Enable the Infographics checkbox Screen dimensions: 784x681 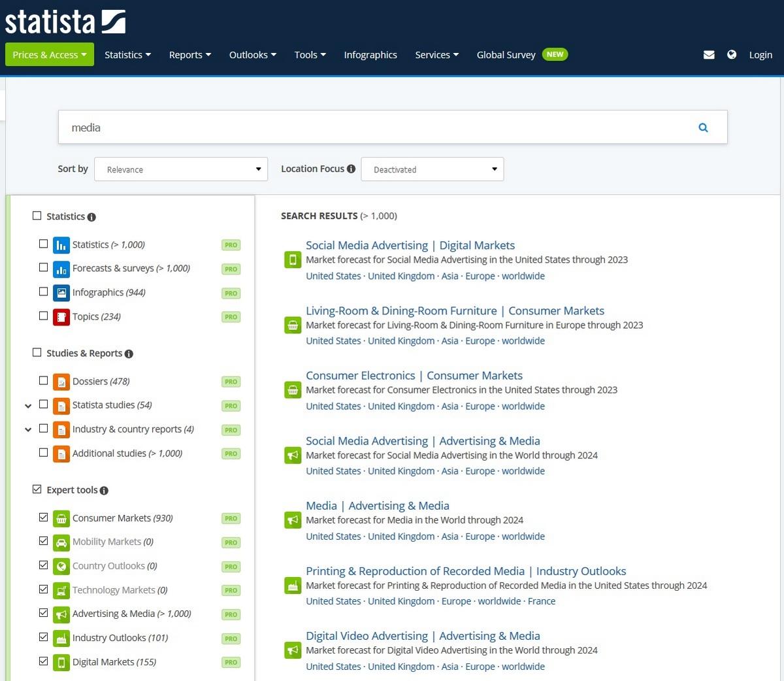tap(43, 291)
